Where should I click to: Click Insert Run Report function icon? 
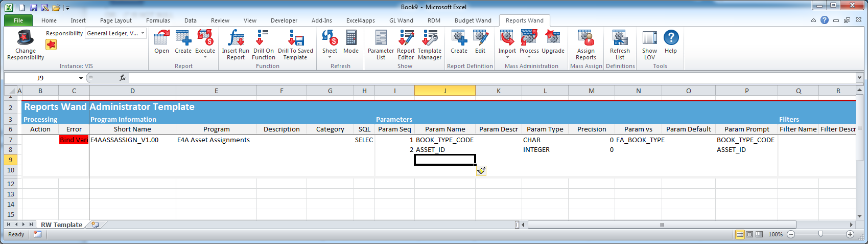[236, 38]
